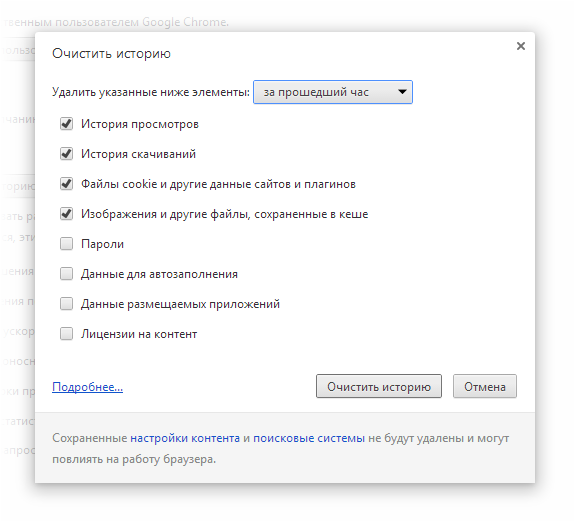
Task: Open the поисковые системы link
Action: tap(309, 438)
